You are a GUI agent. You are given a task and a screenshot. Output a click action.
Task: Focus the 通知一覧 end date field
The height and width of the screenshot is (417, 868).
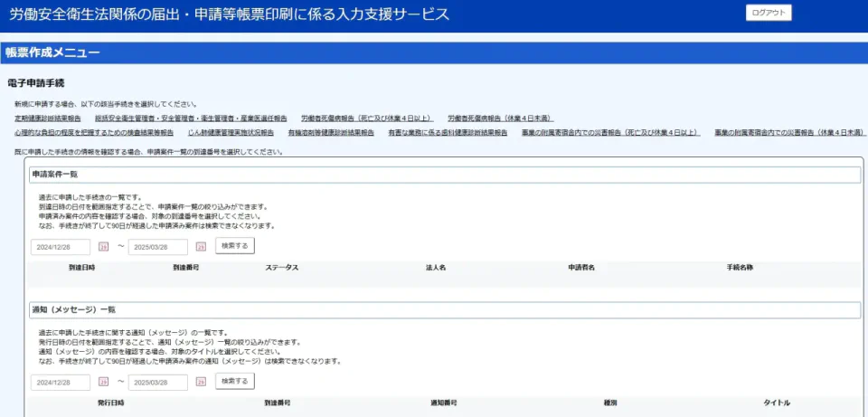[158, 382]
